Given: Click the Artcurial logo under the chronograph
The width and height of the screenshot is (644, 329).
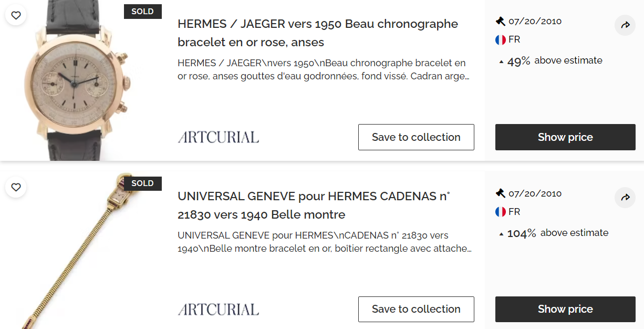Looking at the screenshot, I should pyautogui.click(x=218, y=137).
